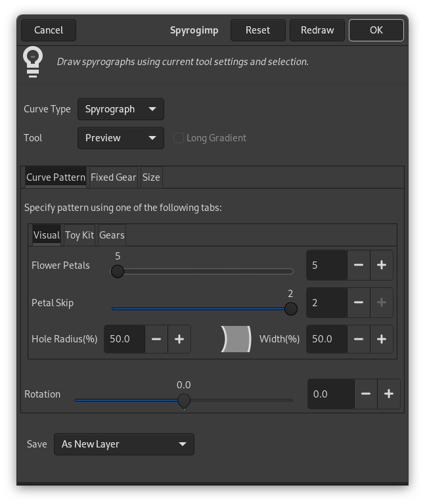The height and width of the screenshot is (504, 425).
Task: Expand the Save As New Layer dropdown
Action: pos(123,444)
